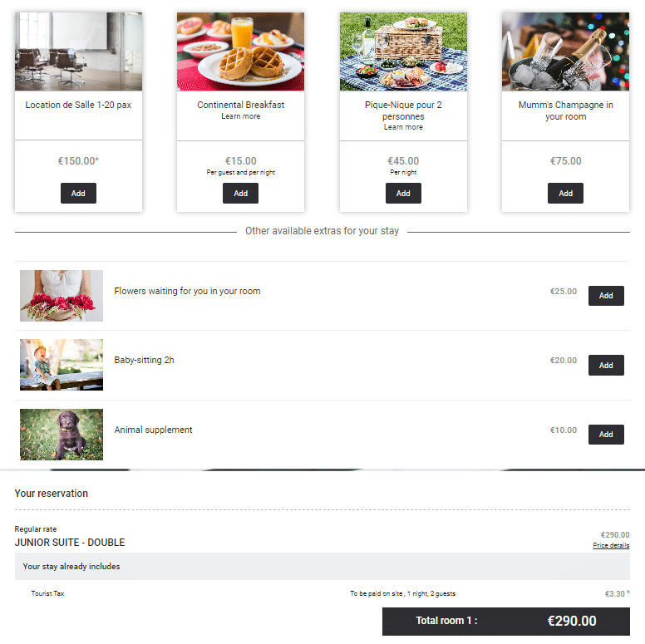Click the champagne bucket photo

[x=565, y=52]
